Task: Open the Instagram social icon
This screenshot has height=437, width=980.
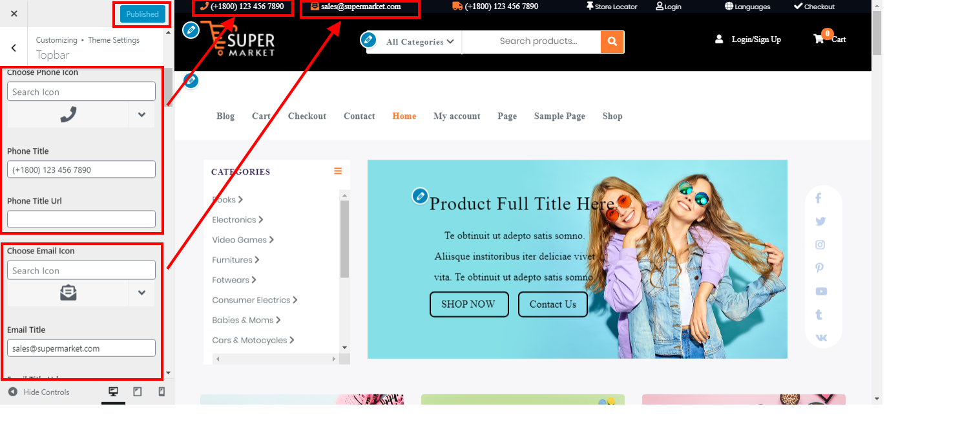Action: point(820,245)
